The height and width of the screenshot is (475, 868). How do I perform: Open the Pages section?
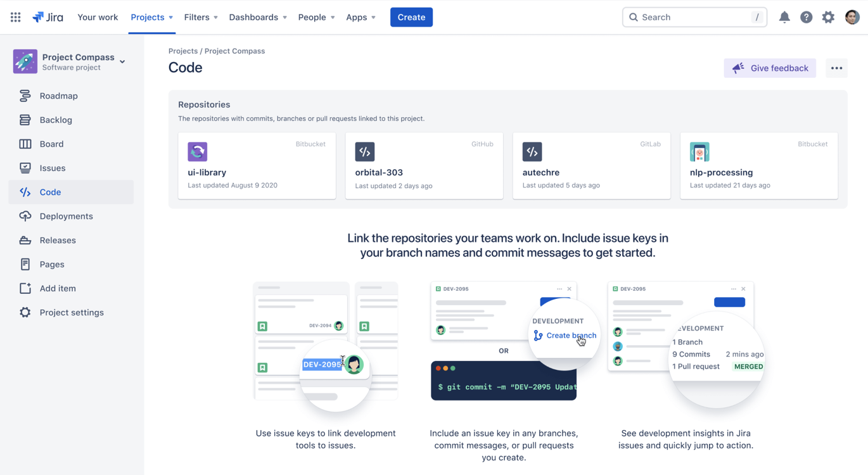(x=23, y=264)
